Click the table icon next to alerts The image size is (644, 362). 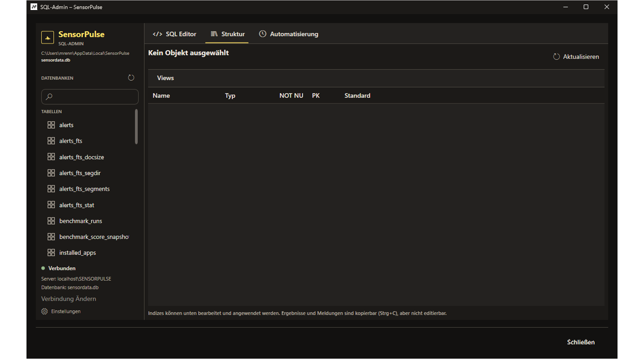pos(51,125)
